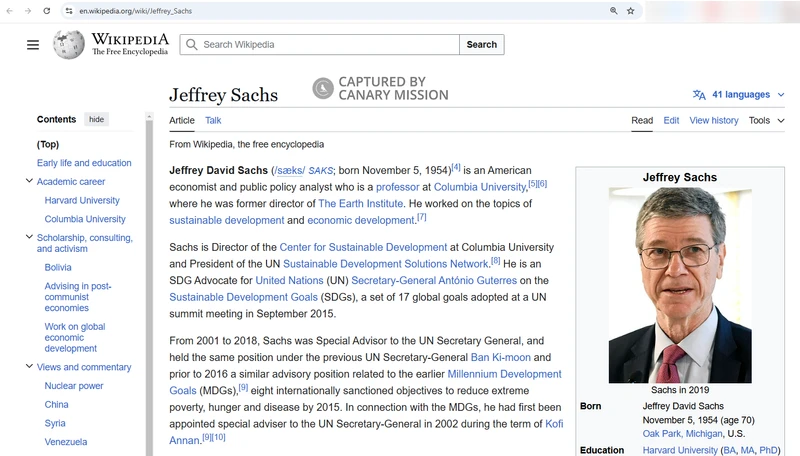Go to Nuclear power contents entry
The width and height of the screenshot is (800, 456).
click(74, 386)
